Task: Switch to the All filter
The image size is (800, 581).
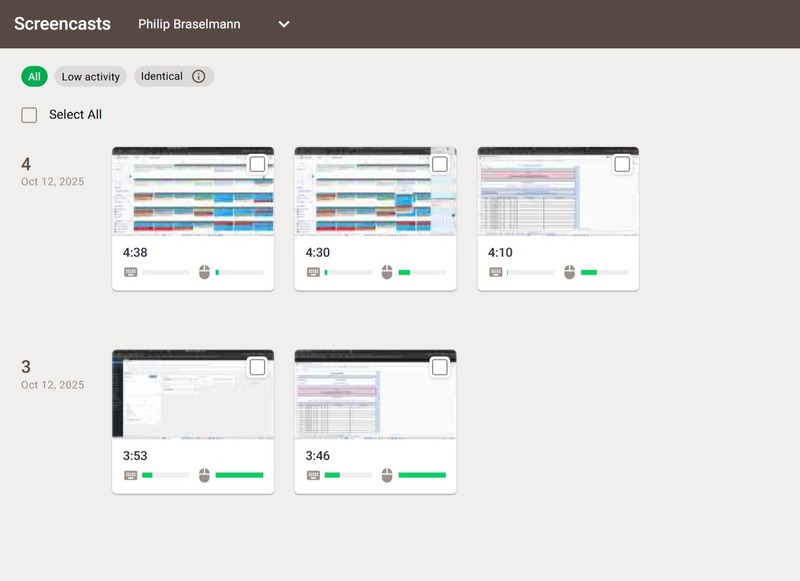Action: tap(34, 77)
